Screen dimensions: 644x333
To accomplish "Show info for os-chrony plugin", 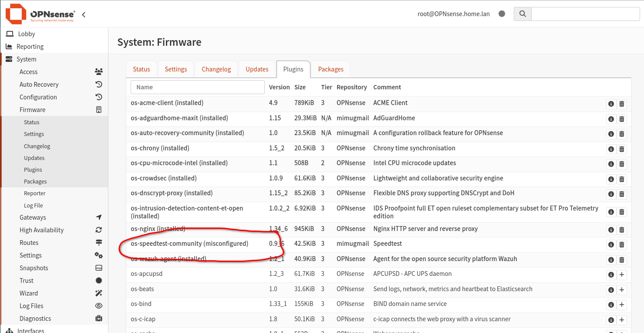I will [611, 149].
